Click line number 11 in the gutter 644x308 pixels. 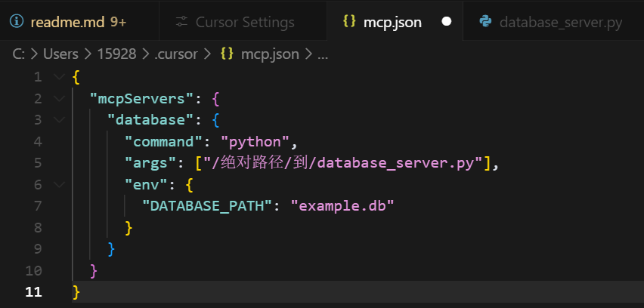(x=33, y=291)
